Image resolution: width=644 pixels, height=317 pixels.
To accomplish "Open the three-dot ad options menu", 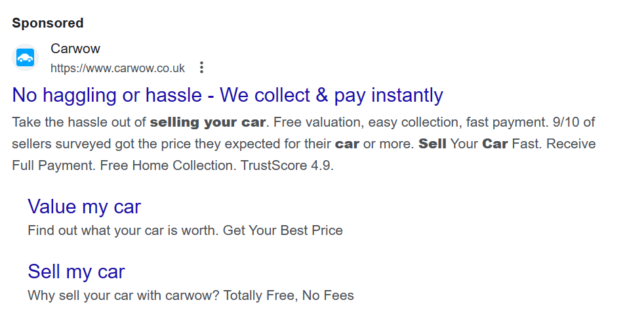I will 201,68.
